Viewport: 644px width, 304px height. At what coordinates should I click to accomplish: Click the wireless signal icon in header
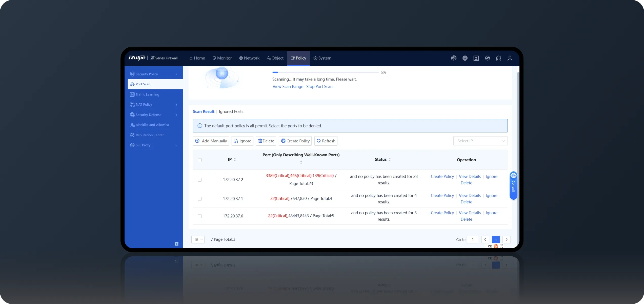454,58
